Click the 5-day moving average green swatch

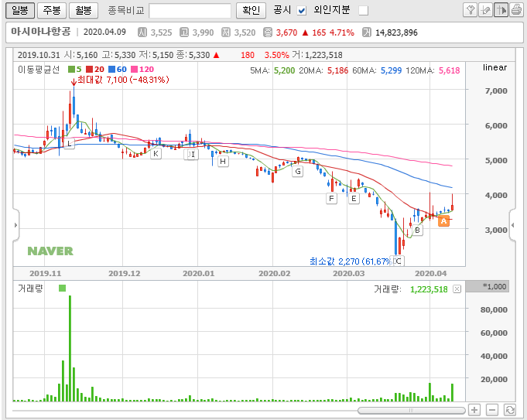pyautogui.click(x=71, y=69)
